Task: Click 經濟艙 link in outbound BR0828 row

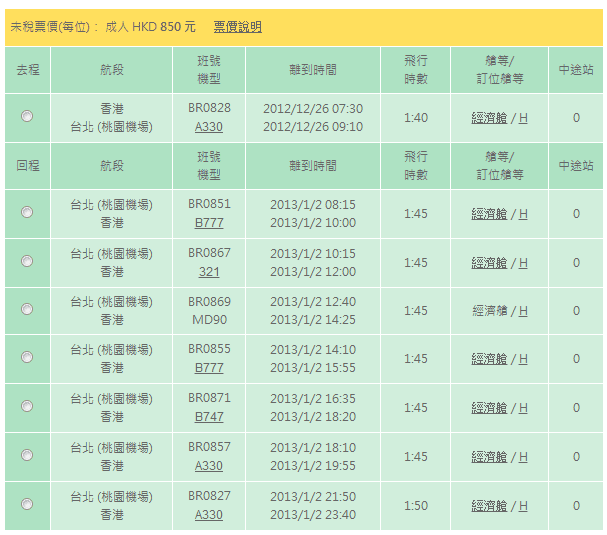Action: pyautogui.click(x=489, y=118)
